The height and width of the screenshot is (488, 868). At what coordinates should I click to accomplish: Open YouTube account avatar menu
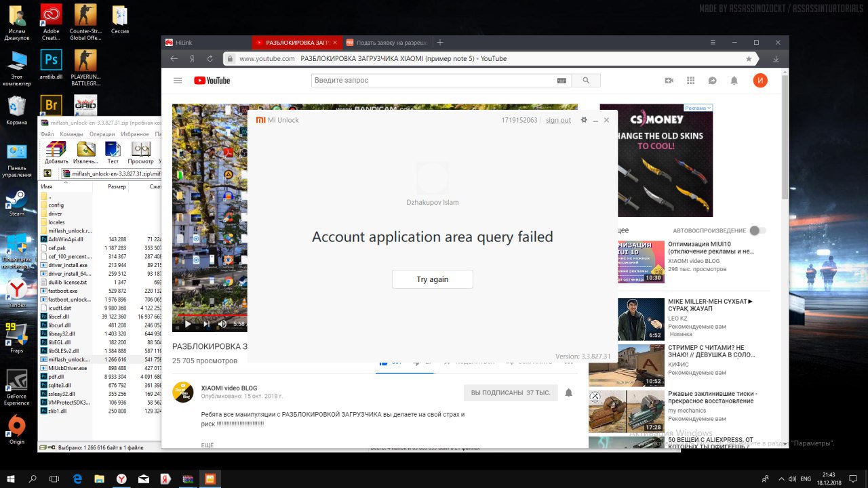[x=760, y=81]
